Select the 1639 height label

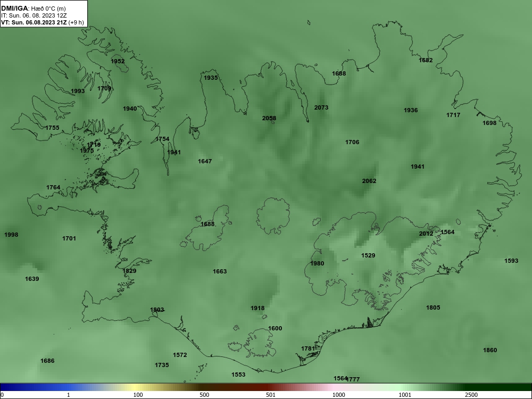coord(32,279)
